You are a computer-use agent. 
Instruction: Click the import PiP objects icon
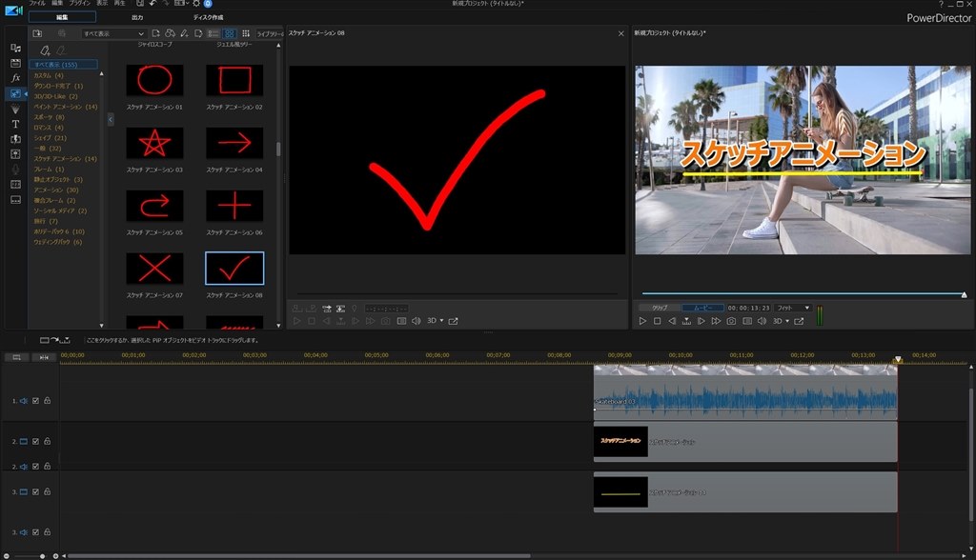[37, 33]
